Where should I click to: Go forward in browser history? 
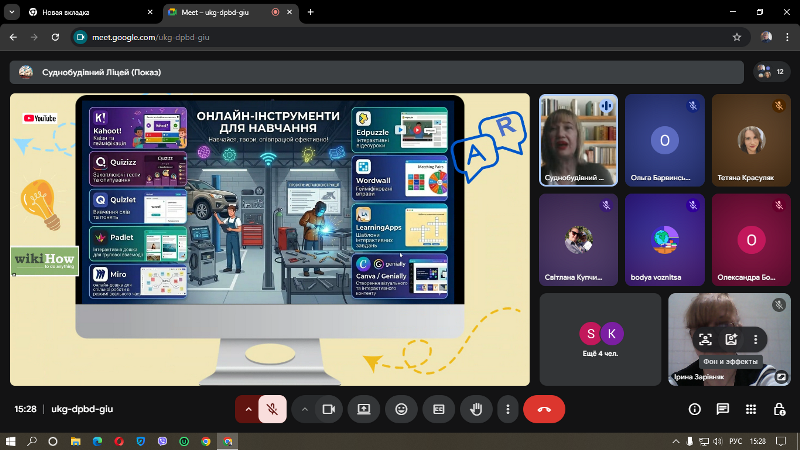pyautogui.click(x=34, y=37)
